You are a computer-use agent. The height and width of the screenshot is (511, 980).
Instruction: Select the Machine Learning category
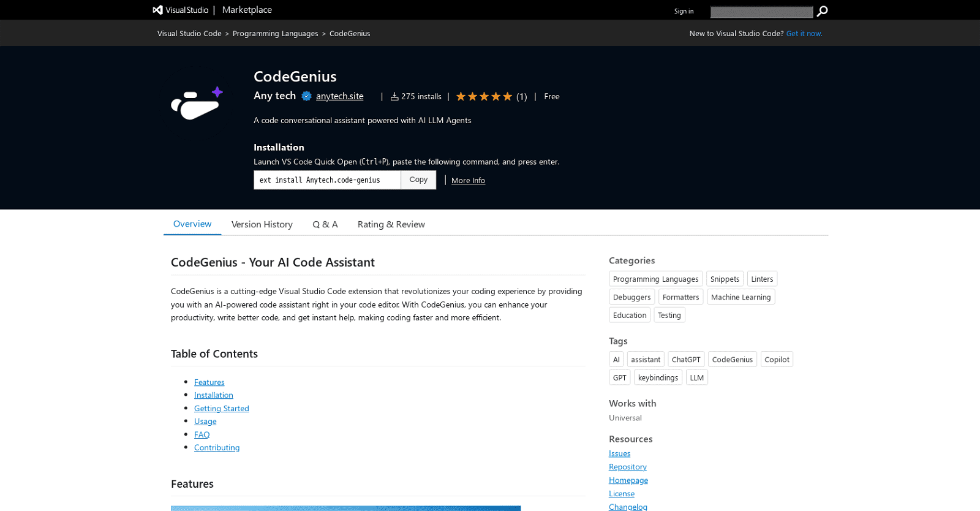tap(741, 297)
